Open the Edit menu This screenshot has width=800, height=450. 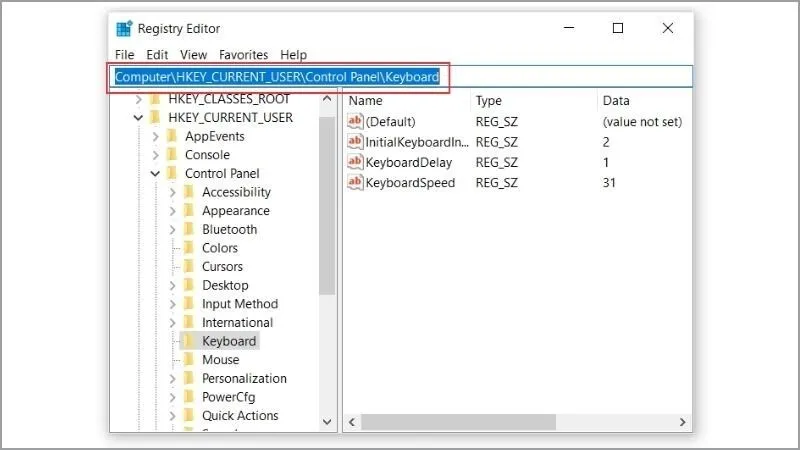(157, 55)
